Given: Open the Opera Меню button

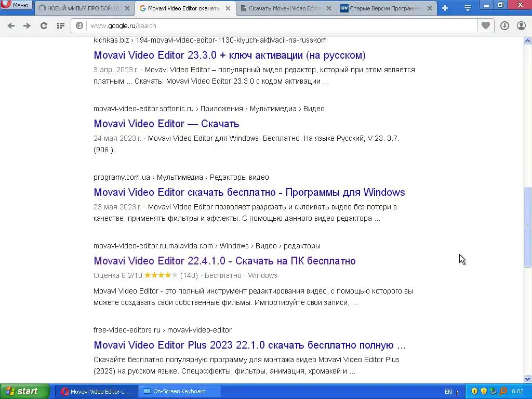Looking at the screenshot, I should pos(16,5).
